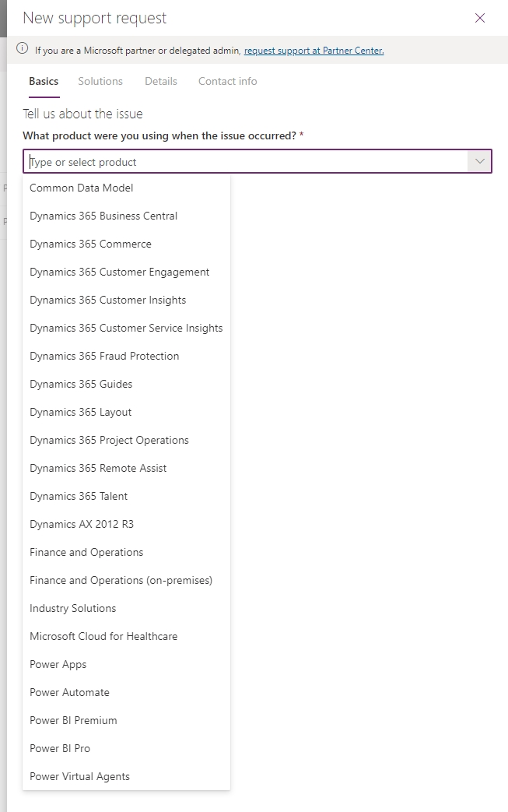Select Dynamics 365 Remote Assist option
The image size is (508, 812).
[98, 468]
